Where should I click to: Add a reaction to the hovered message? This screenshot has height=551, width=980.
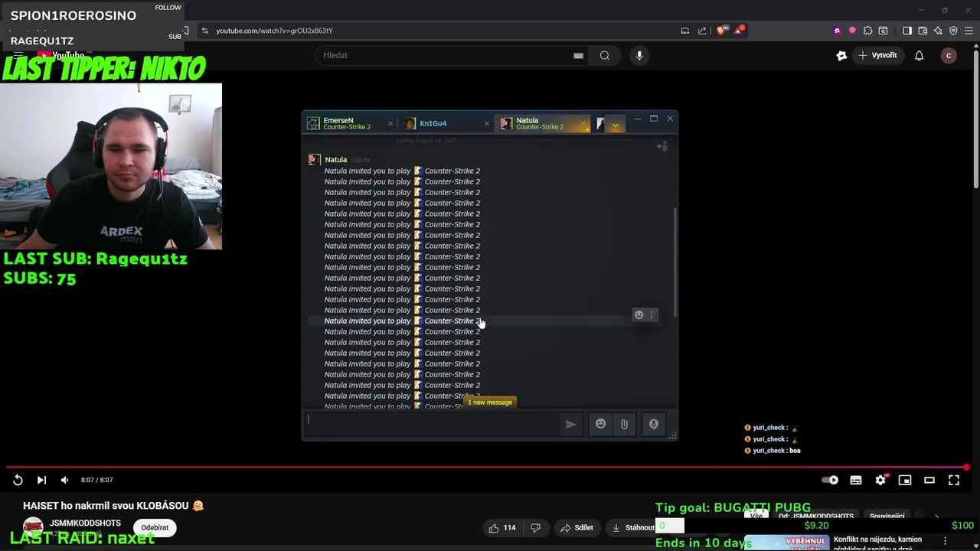[639, 315]
